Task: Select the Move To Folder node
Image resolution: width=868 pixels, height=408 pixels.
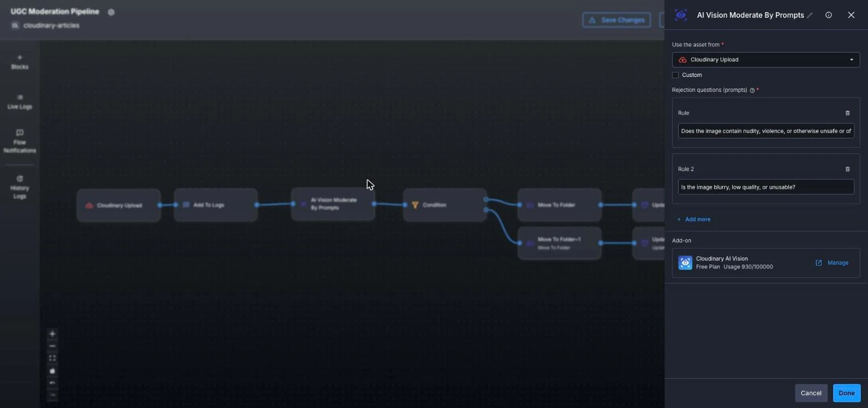Action: point(560,205)
